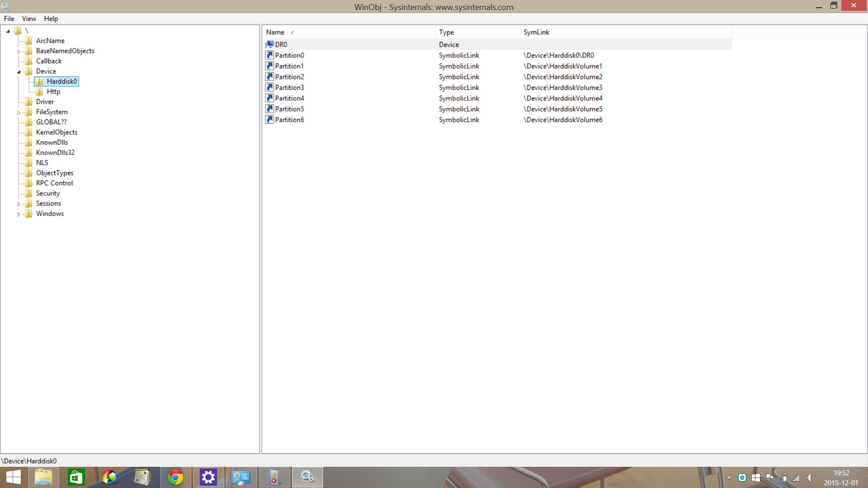Image resolution: width=868 pixels, height=488 pixels.
Task: Select the FileSystem tree item
Action: click(52, 112)
